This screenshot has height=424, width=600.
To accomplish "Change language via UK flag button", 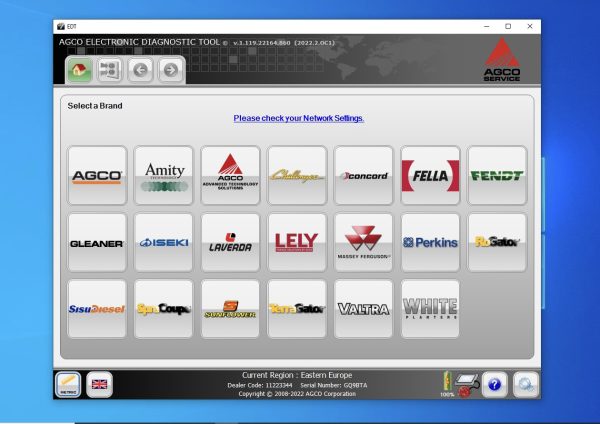I will (99, 384).
